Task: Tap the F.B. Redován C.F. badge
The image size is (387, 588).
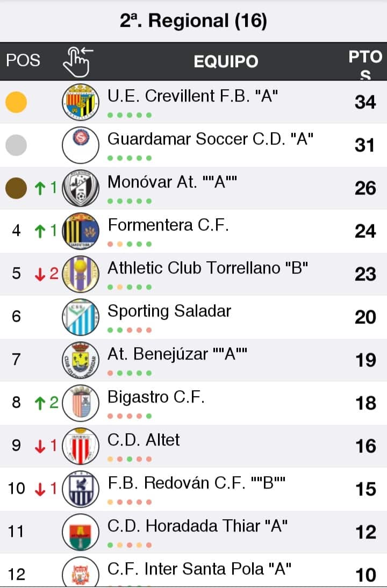Action: pyautogui.click(x=81, y=489)
